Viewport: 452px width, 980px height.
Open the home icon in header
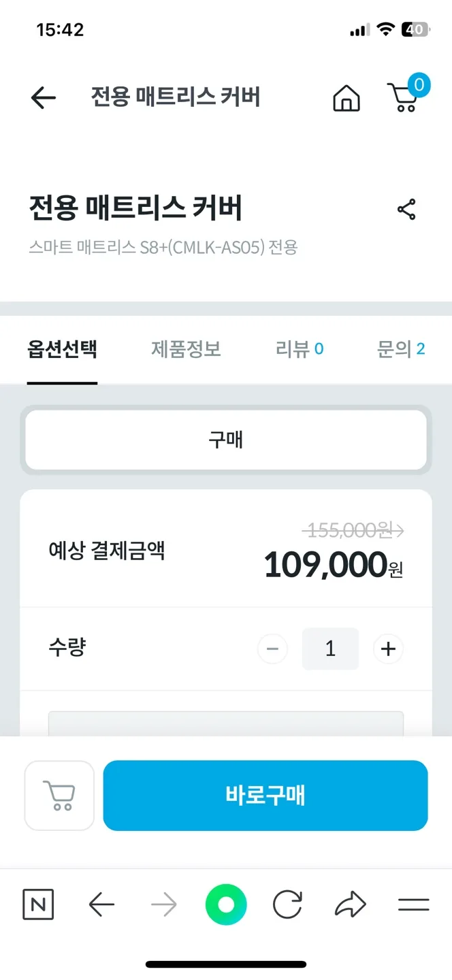pyautogui.click(x=346, y=98)
